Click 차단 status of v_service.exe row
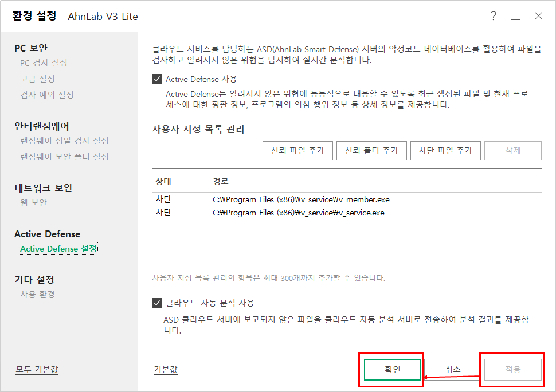 point(163,213)
